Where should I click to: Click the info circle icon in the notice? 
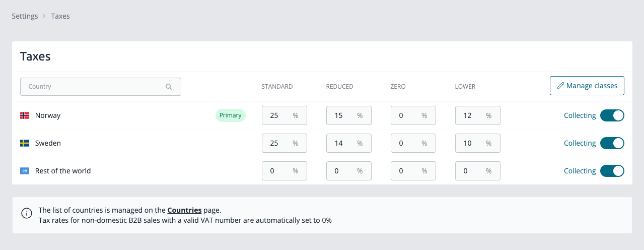(x=26, y=213)
